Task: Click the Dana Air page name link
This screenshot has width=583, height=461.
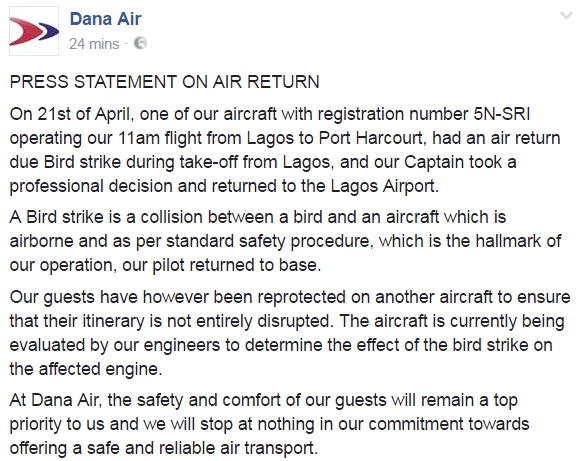Action: 106,19
